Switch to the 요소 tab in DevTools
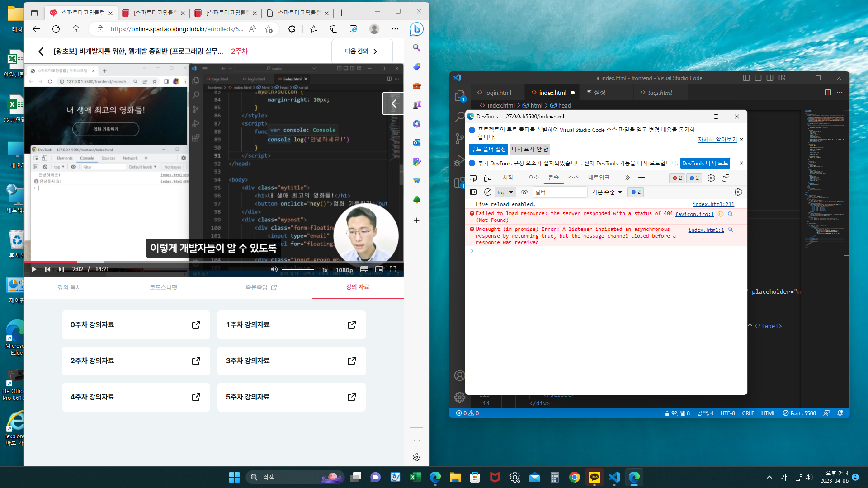The image size is (868, 488). [x=533, y=178]
